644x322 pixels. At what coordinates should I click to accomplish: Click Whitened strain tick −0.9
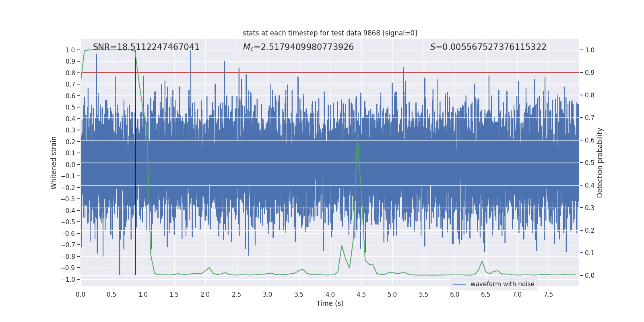(68, 268)
